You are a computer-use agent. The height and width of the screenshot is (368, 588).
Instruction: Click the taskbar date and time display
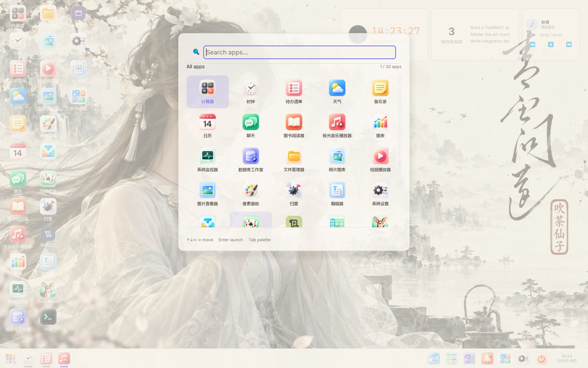pos(567,359)
